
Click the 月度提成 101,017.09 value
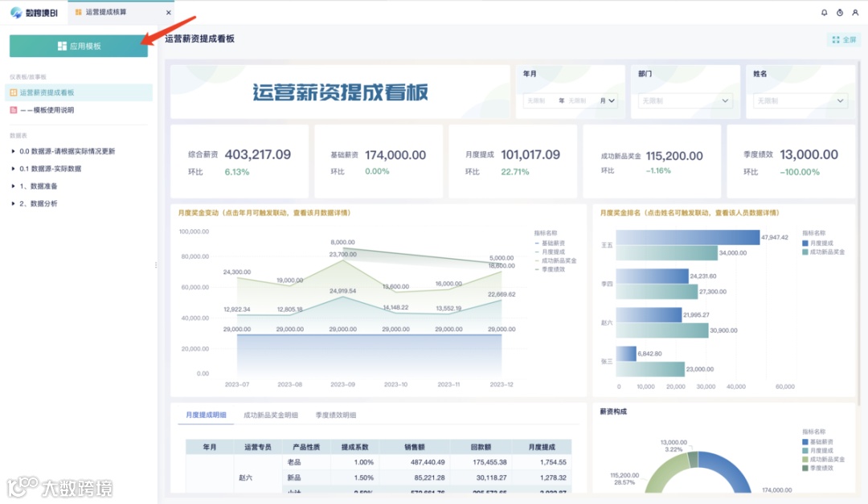coord(530,154)
